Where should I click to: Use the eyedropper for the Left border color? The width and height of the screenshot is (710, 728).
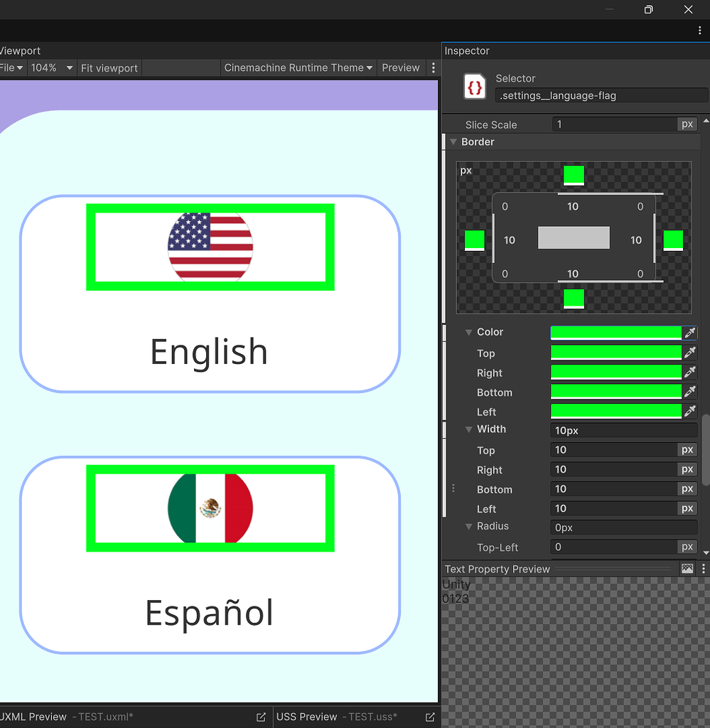coord(689,411)
